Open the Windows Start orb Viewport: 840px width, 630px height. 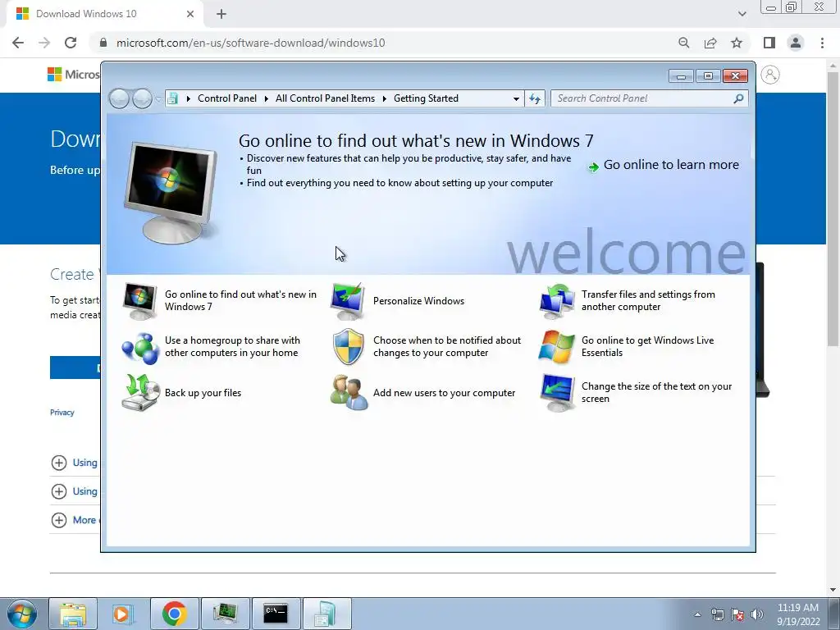point(22,614)
